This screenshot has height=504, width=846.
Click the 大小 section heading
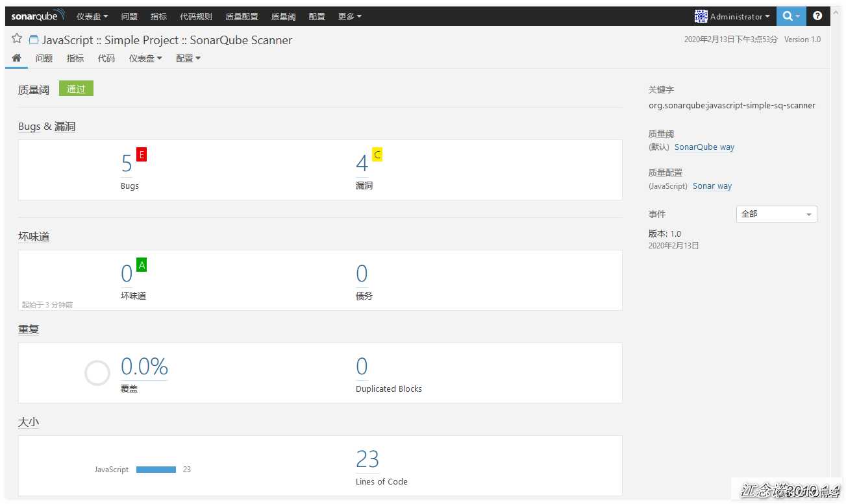coord(29,422)
